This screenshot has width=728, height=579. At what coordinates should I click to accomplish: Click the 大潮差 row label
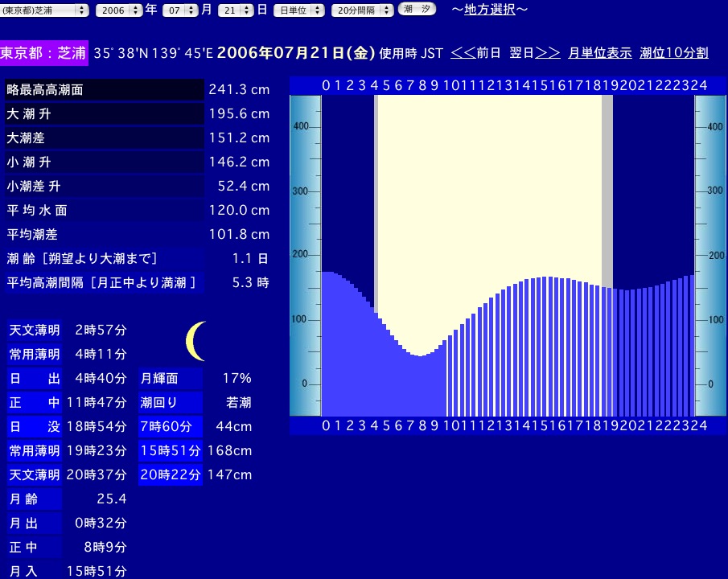105,138
